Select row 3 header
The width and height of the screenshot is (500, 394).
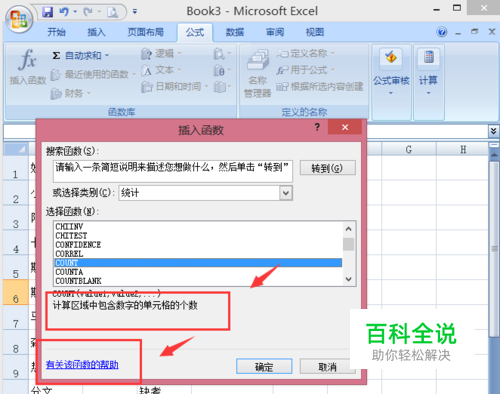coord(16,218)
